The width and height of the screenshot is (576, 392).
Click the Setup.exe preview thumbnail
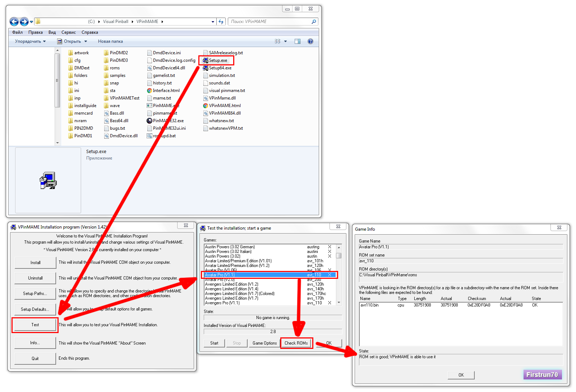pyautogui.click(x=48, y=180)
